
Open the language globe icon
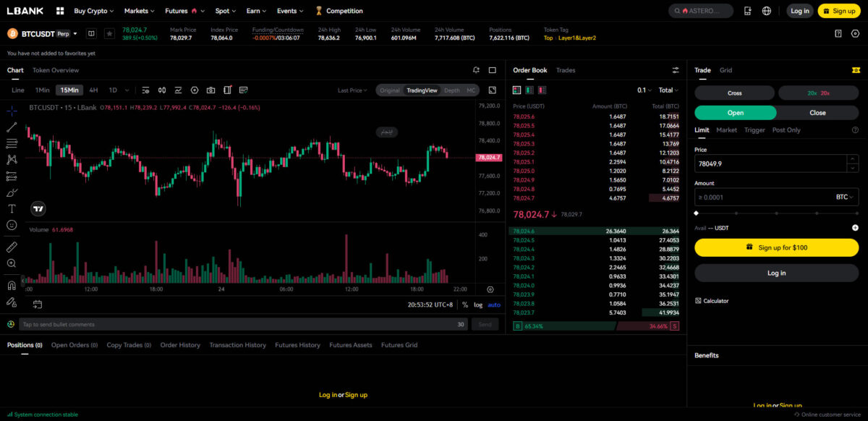pyautogui.click(x=767, y=11)
